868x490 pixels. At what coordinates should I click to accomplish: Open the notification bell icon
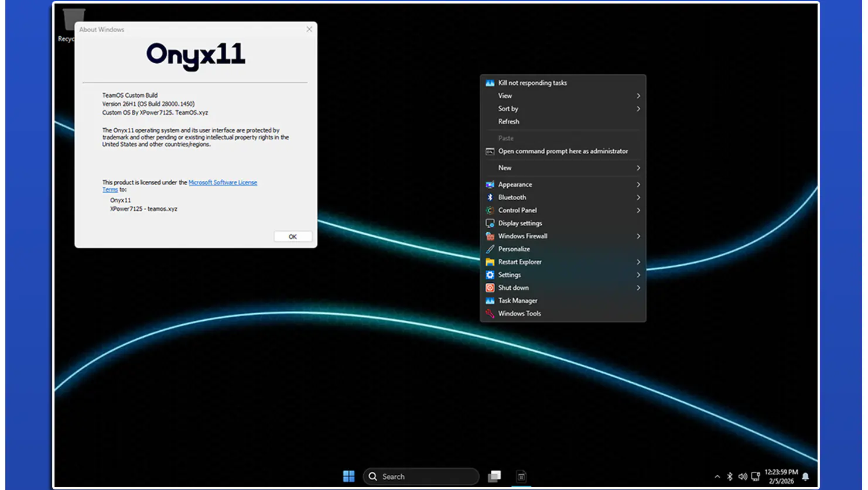[805, 477]
